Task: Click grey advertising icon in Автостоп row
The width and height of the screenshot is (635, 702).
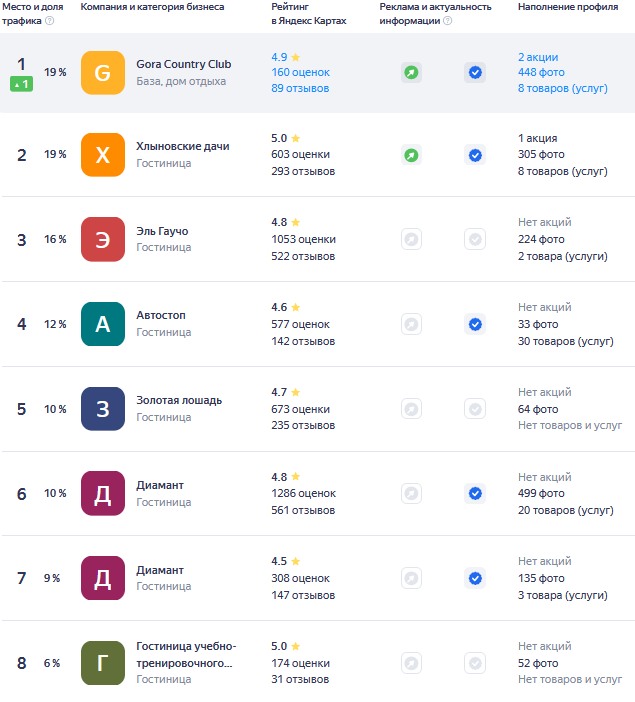Action: [411, 324]
